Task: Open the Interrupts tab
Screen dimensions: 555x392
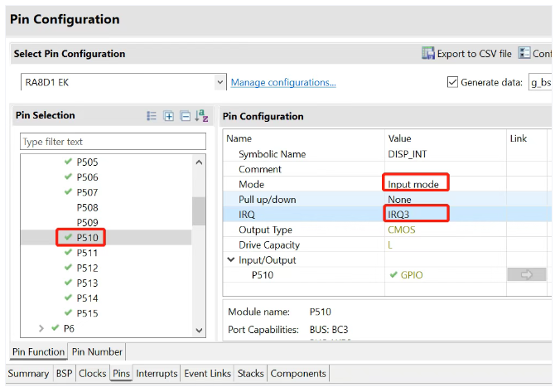Action: click(157, 373)
